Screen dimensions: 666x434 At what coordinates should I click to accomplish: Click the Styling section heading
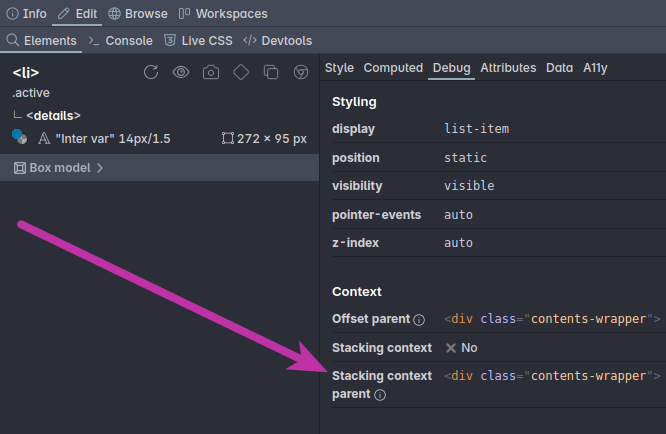354,101
